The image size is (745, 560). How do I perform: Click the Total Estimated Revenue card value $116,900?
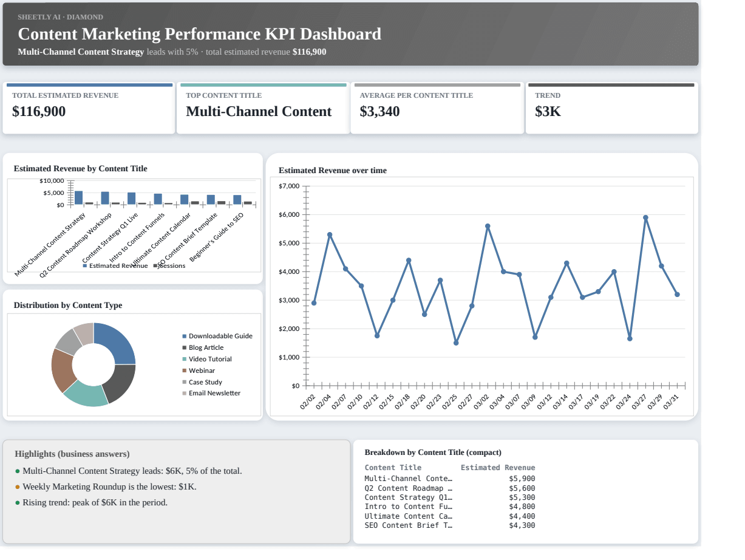(x=39, y=112)
